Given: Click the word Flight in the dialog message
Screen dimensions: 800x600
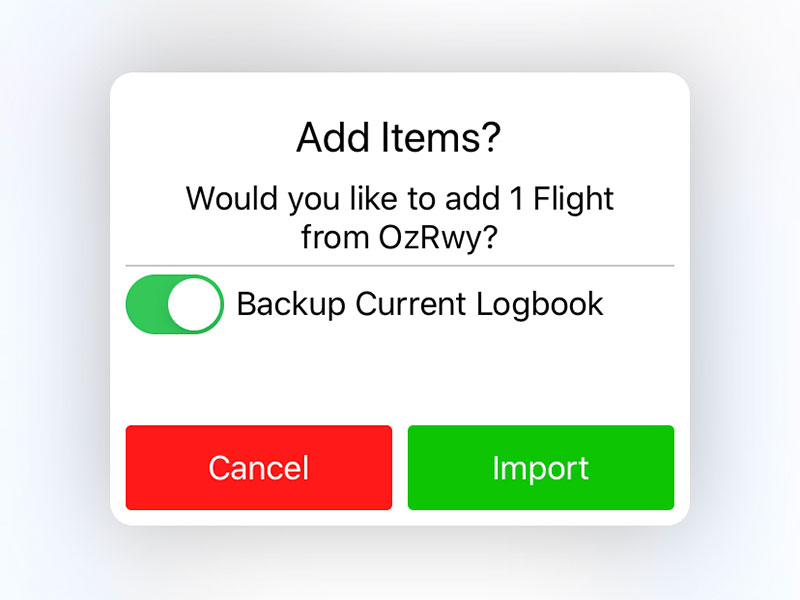Looking at the screenshot, I should point(573,198).
